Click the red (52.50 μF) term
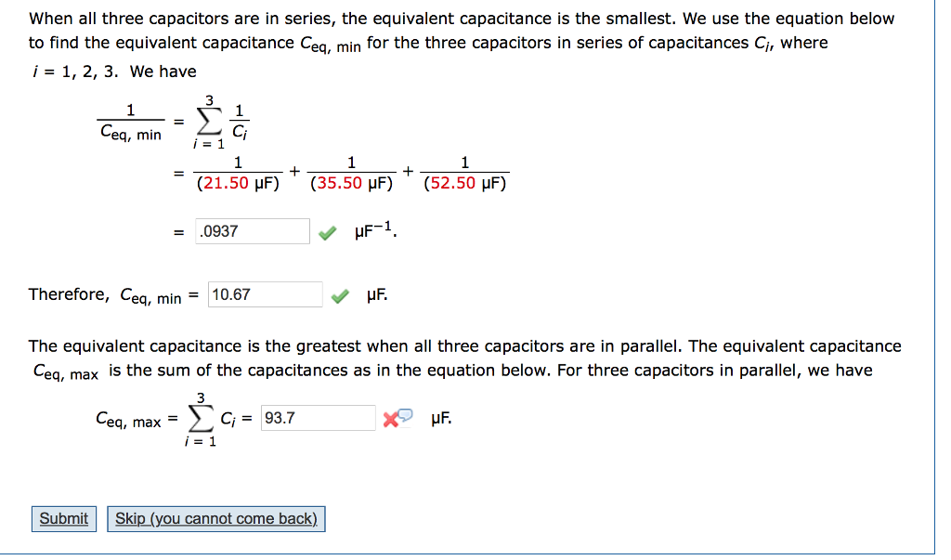 click(x=463, y=183)
